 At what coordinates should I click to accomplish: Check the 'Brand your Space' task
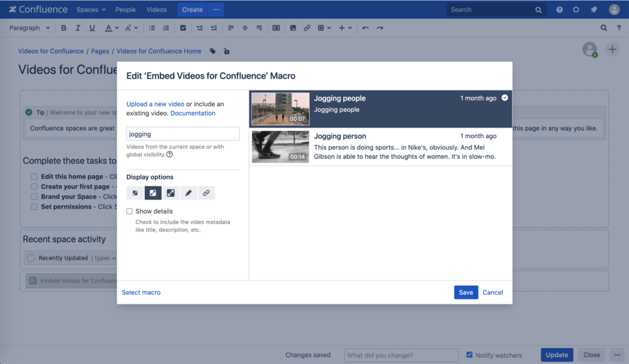pyautogui.click(x=34, y=196)
